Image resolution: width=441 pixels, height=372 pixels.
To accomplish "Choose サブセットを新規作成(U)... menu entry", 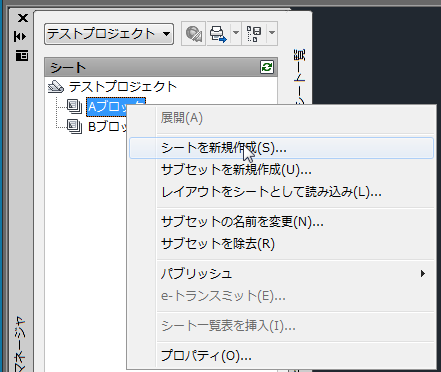I will pos(281,170).
